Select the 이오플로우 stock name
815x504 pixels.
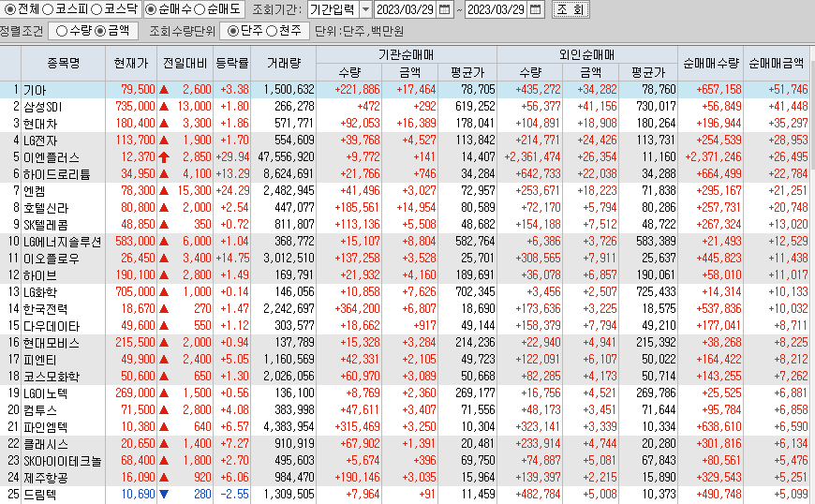(51, 259)
